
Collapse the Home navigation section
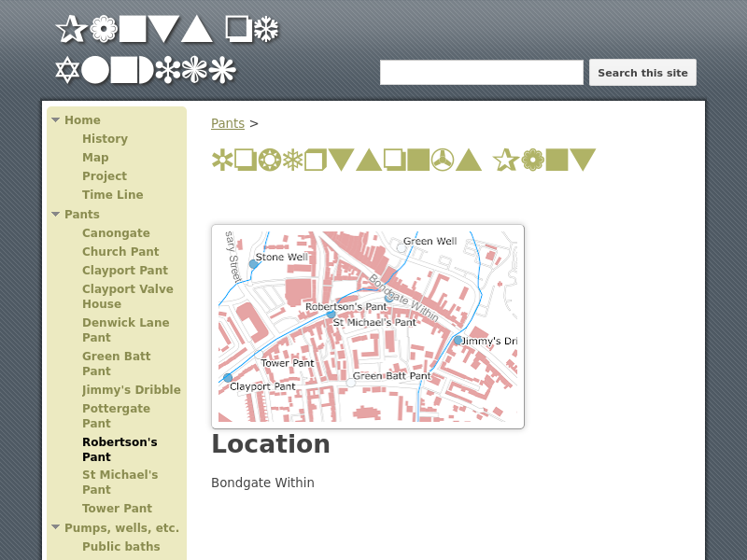tap(56, 120)
